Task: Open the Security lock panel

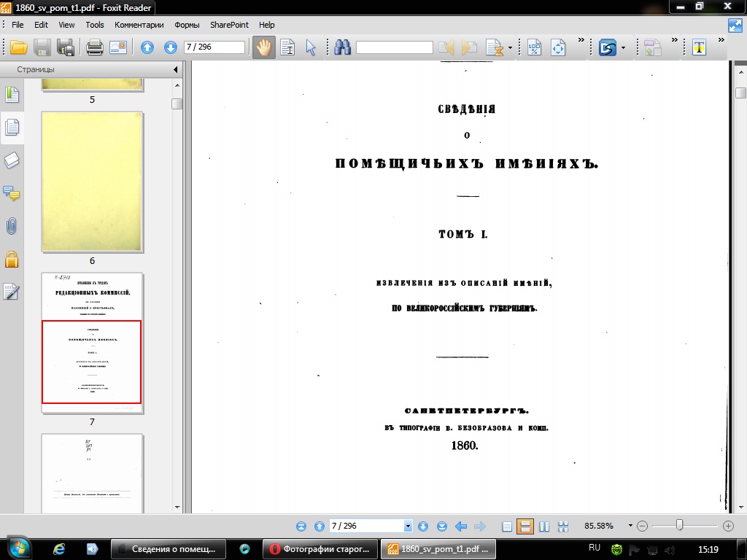Action: click(x=12, y=259)
